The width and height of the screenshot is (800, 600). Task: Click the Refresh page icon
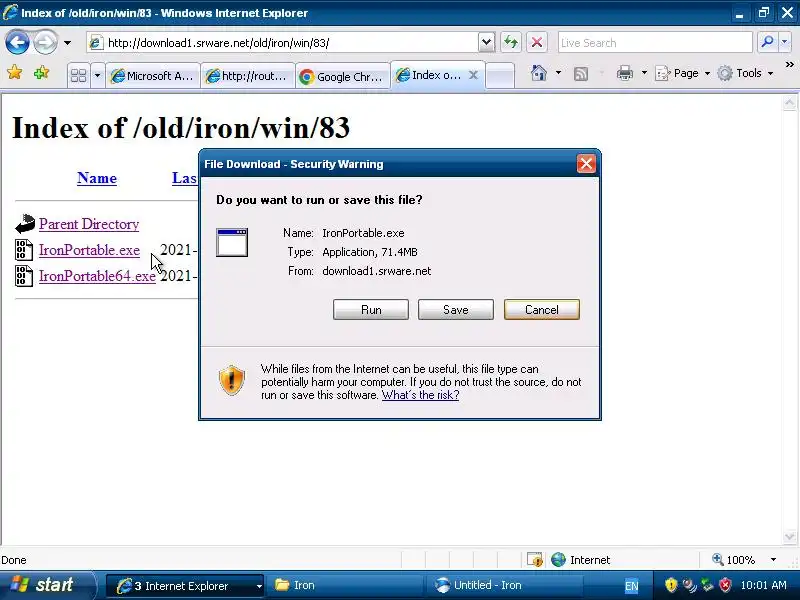(511, 42)
